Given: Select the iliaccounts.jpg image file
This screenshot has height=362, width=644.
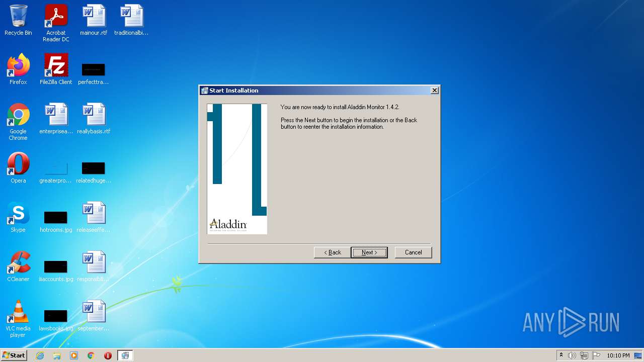Looking at the screenshot, I should pos(56,270).
